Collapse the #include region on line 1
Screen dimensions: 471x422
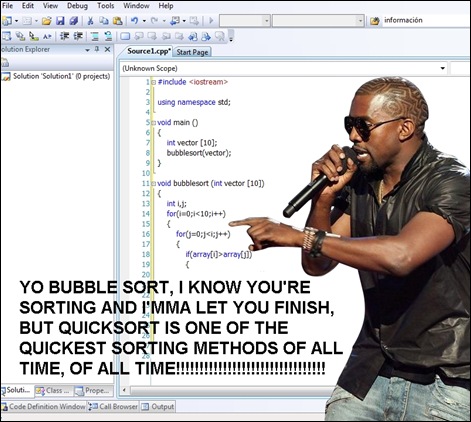pyautogui.click(x=153, y=82)
